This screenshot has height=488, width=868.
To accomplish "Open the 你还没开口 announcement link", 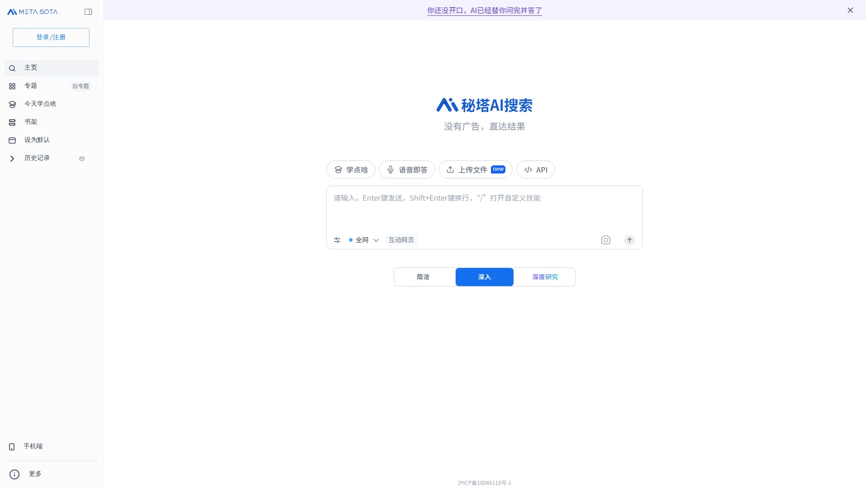I will 484,10.
